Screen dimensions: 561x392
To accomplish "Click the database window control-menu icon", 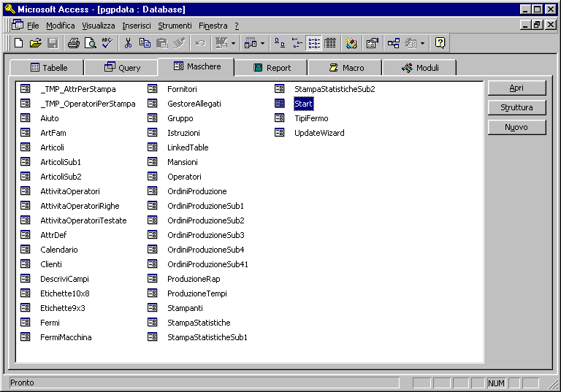I will coord(18,26).
